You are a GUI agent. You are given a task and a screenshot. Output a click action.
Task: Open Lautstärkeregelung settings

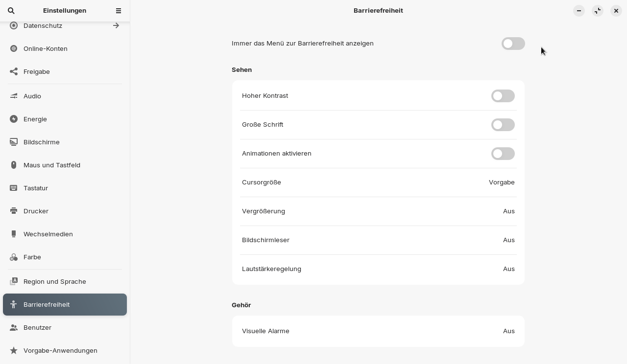coord(378,269)
